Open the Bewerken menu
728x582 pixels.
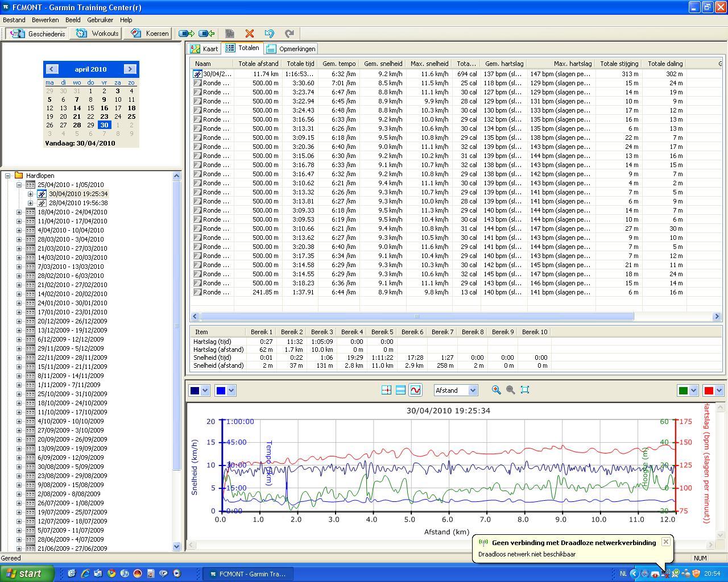pos(45,20)
